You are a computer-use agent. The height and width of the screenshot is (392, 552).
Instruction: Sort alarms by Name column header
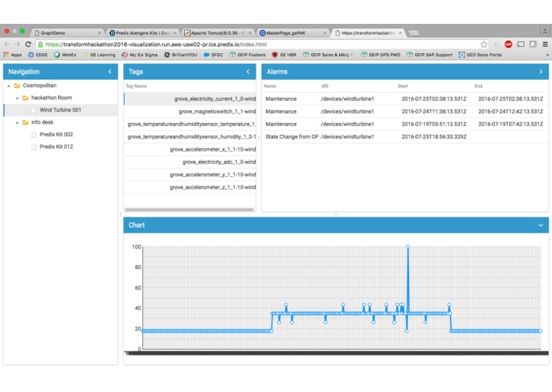coord(270,86)
